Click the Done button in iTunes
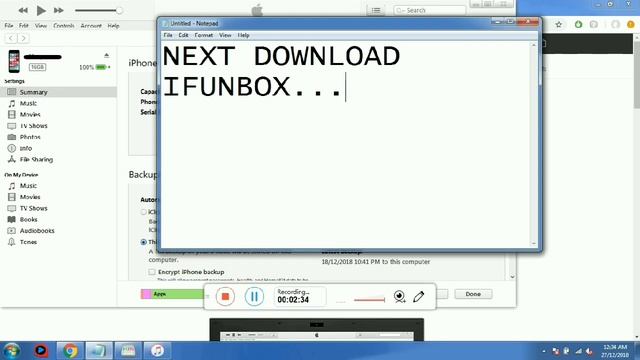Image resolution: width=640 pixels, height=360 pixels. tap(473, 294)
